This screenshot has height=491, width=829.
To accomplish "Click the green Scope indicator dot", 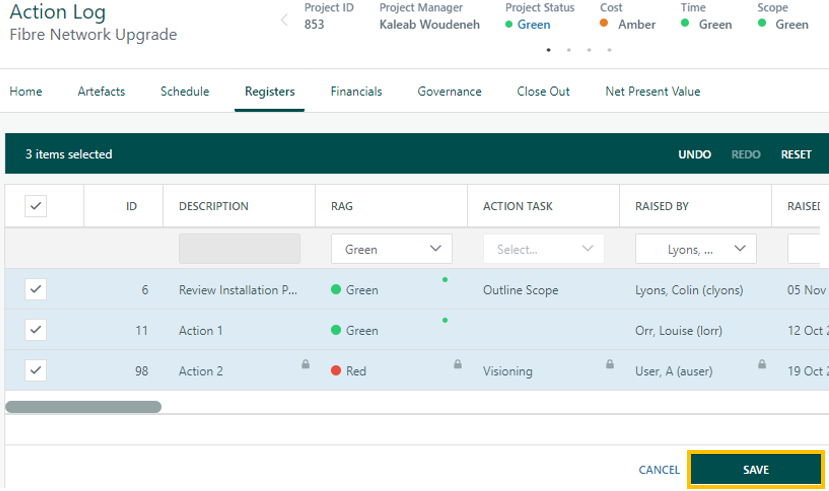I will 762,23.
